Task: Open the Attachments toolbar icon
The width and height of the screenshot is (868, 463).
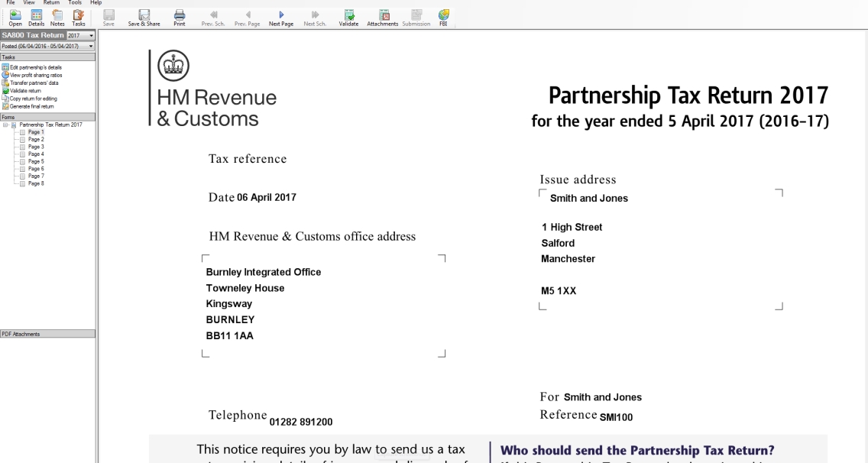Action: pyautogui.click(x=383, y=17)
